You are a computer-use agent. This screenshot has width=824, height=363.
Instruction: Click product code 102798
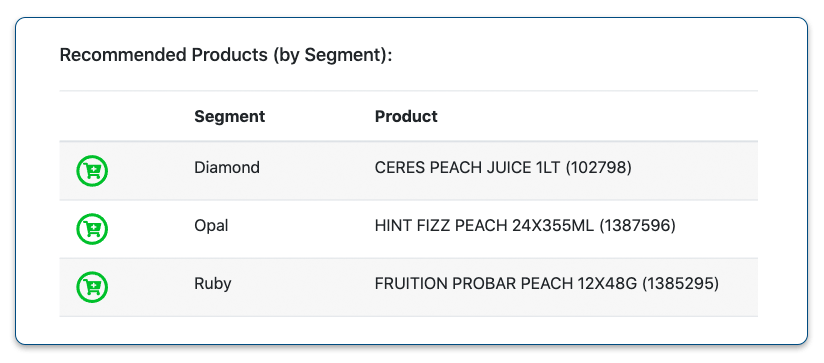[x=599, y=168]
